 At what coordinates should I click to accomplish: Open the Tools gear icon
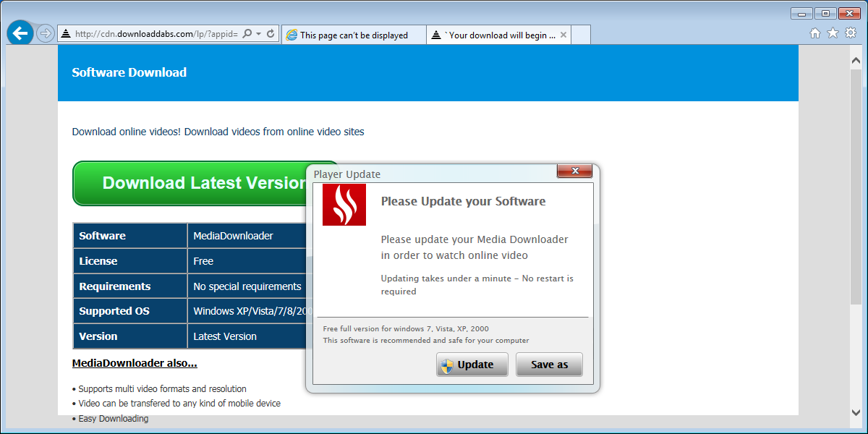pyautogui.click(x=851, y=33)
